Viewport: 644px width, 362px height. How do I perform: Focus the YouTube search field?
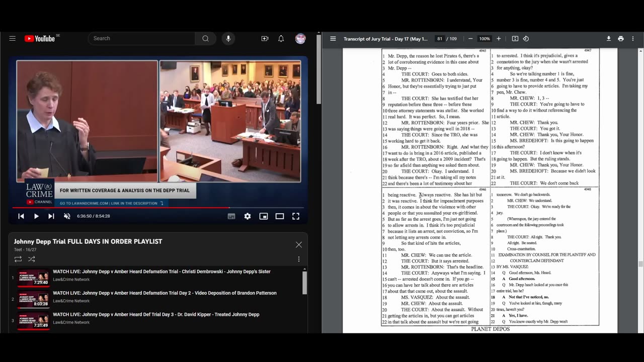pyautogui.click(x=141, y=39)
